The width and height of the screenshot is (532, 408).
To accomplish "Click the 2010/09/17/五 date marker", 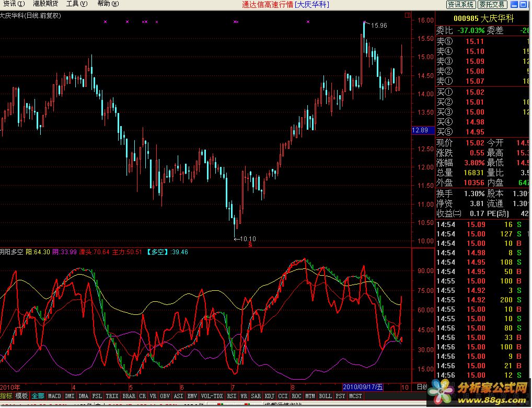I will 363,387.
